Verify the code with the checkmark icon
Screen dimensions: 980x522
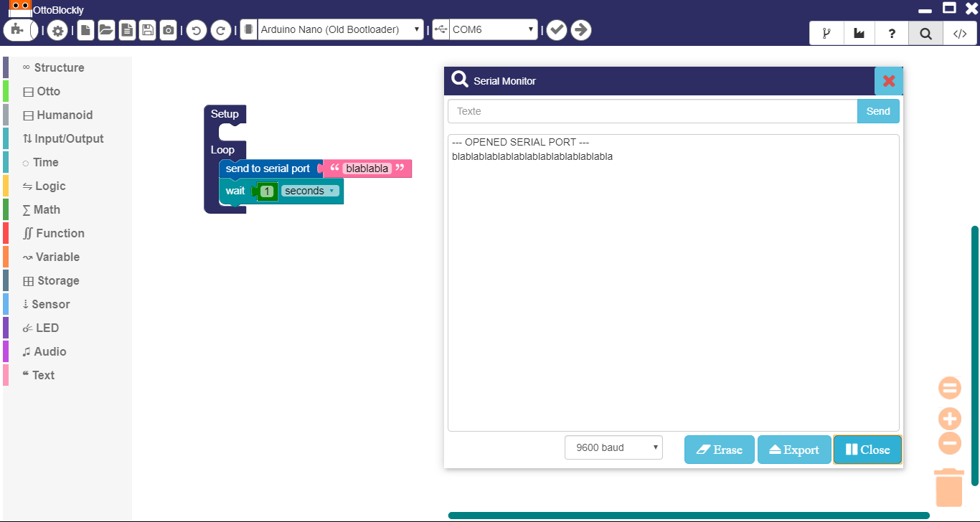coord(557,29)
